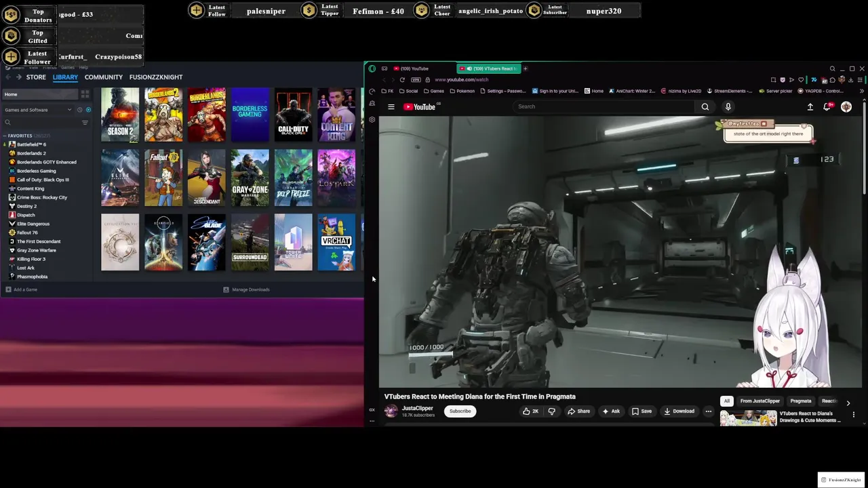The width and height of the screenshot is (868, 488).
Task: Show recent games clock filter in Steam
Action: 79,110
